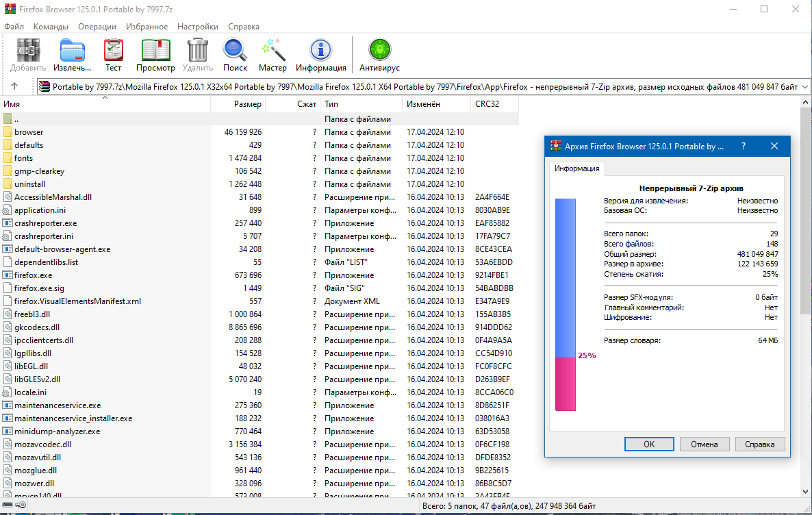Open the Favorites (Избранное) menu

(147, 27)
